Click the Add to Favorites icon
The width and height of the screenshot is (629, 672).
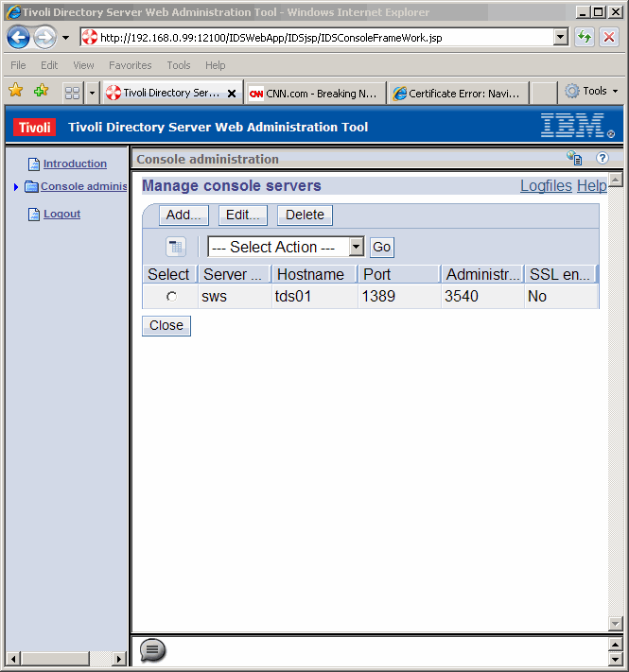click(x=41, y=92)
